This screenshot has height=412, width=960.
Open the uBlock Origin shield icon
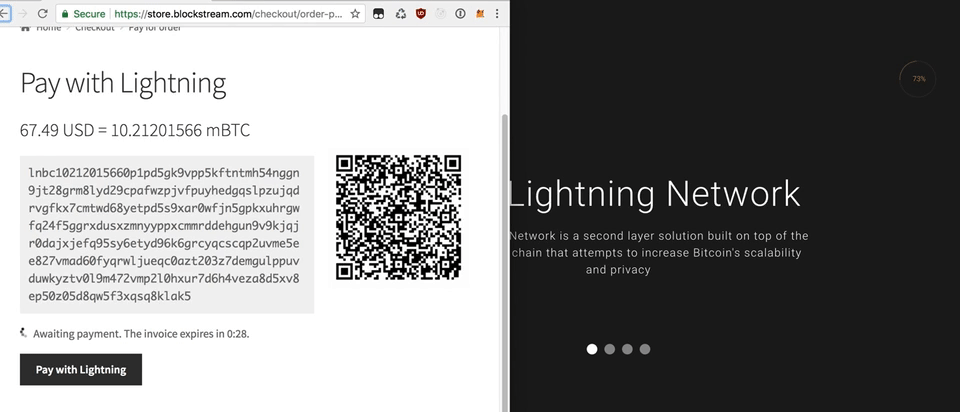421,13
